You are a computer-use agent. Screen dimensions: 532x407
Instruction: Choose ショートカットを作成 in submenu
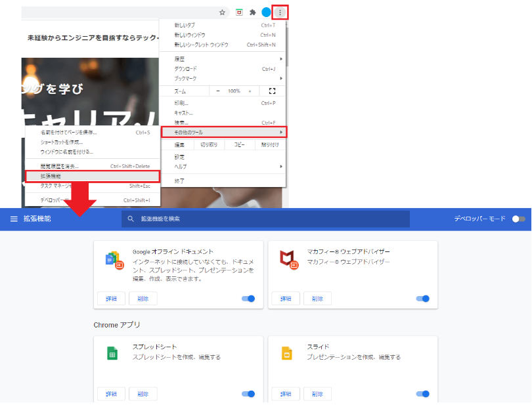[93, 142]
